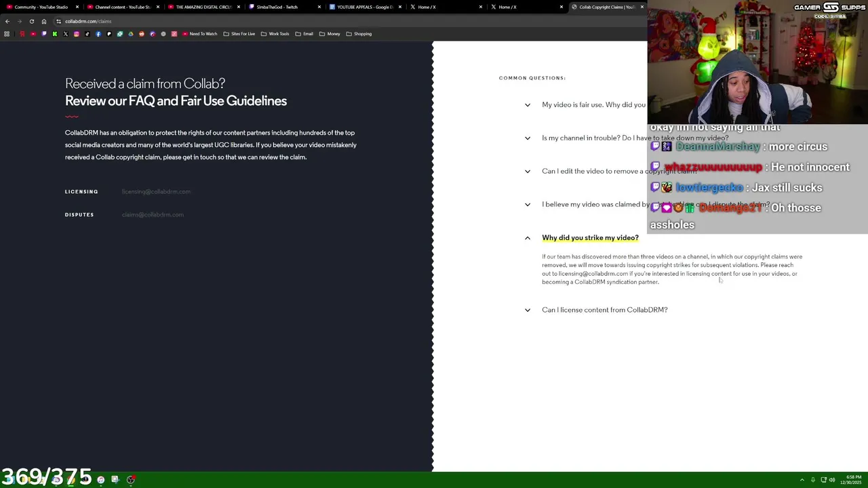The width and height of the screenshot is (868, 488).
Task: Open the Snipping Tool taskbar icon
Action: click(x=115, y=480)
